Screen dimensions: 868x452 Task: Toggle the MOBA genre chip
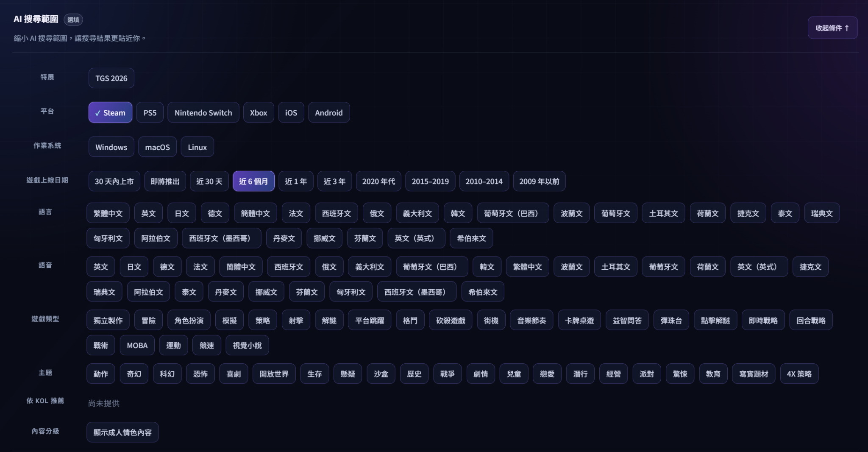point(137,345)
